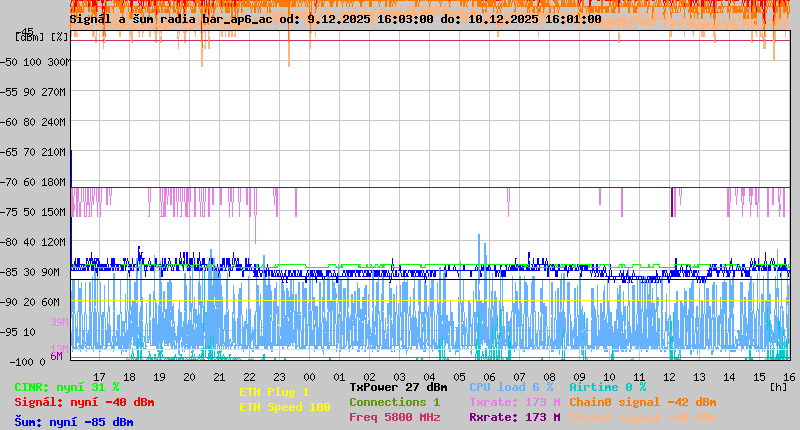Image resolution: width=800 pixels, height=430 pixels.
Task: Click the hour label '14' on the time axis
Action: (730, 377)
